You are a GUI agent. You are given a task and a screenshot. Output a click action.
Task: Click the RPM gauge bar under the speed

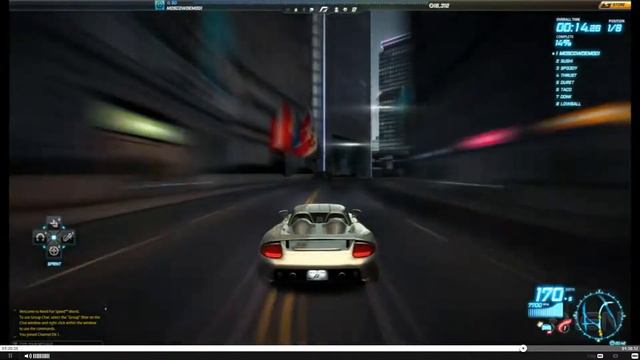[x=545, y=311]
